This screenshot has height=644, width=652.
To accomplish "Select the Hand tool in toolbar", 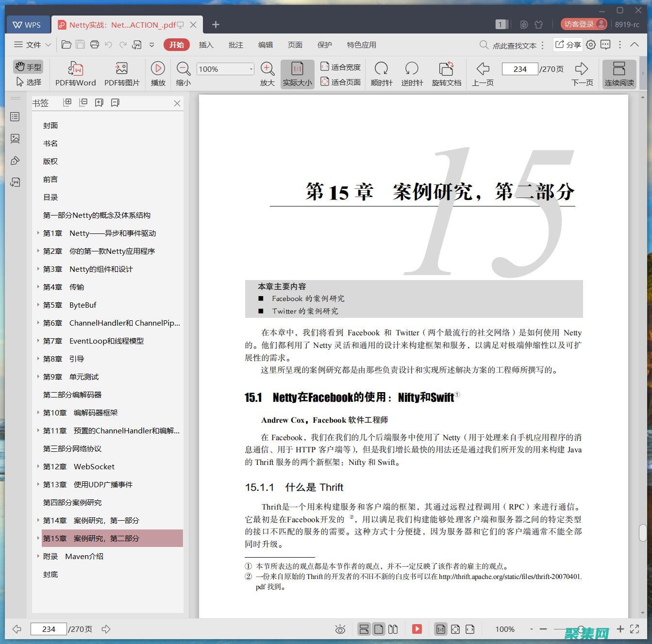I will (28, 67).
